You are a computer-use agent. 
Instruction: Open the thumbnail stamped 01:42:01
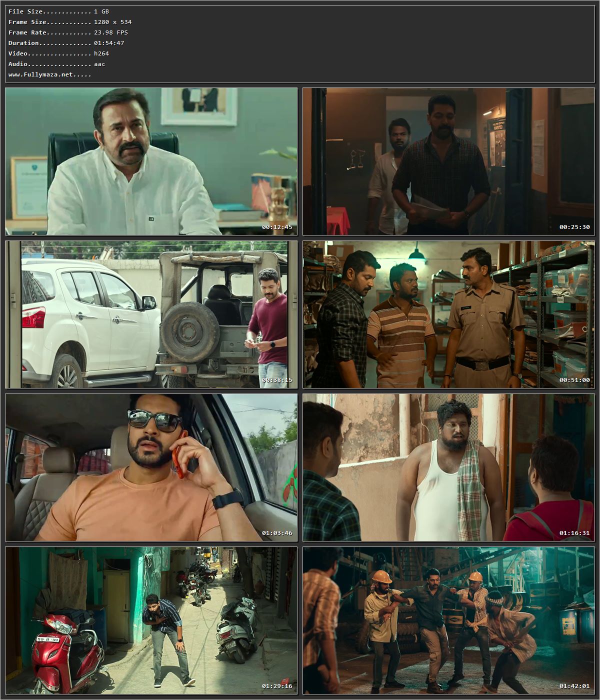(x=448, y=620)
